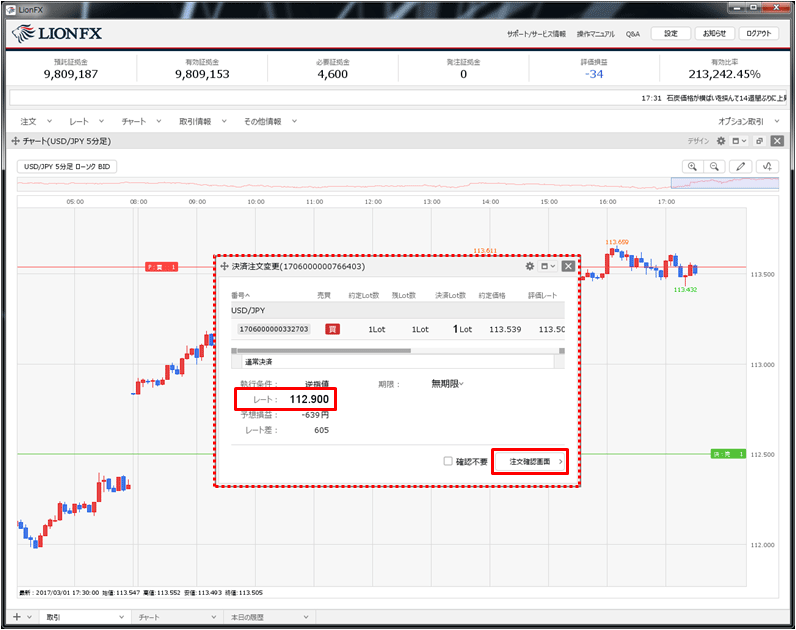This screenshot has width=796, height=630.
Task: Click the お知らせ button
Action: click(x=714, y=34)
